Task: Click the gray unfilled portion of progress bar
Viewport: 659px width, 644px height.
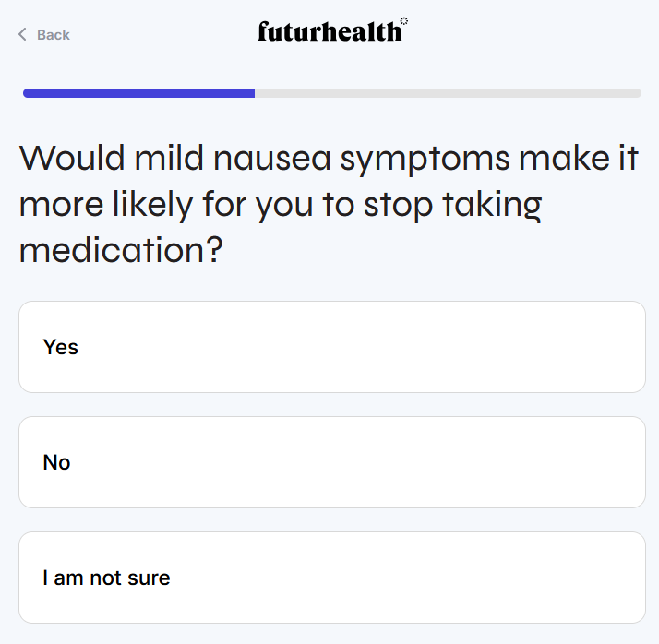Action: pos(448,93)
